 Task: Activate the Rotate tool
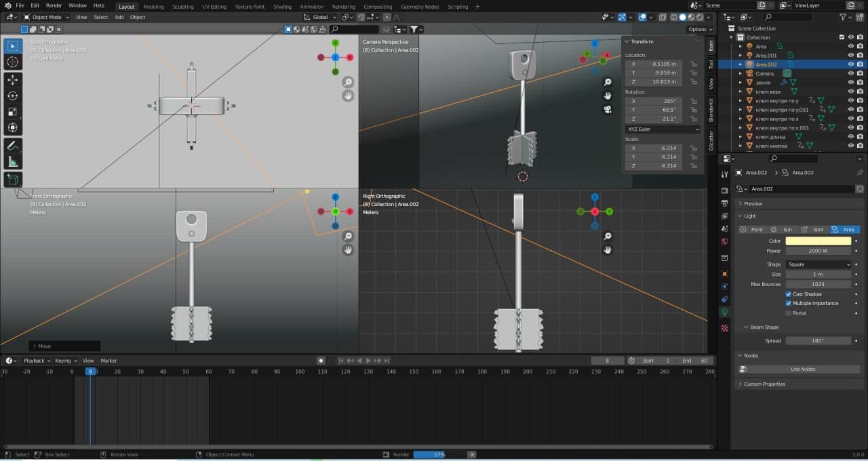12,96
